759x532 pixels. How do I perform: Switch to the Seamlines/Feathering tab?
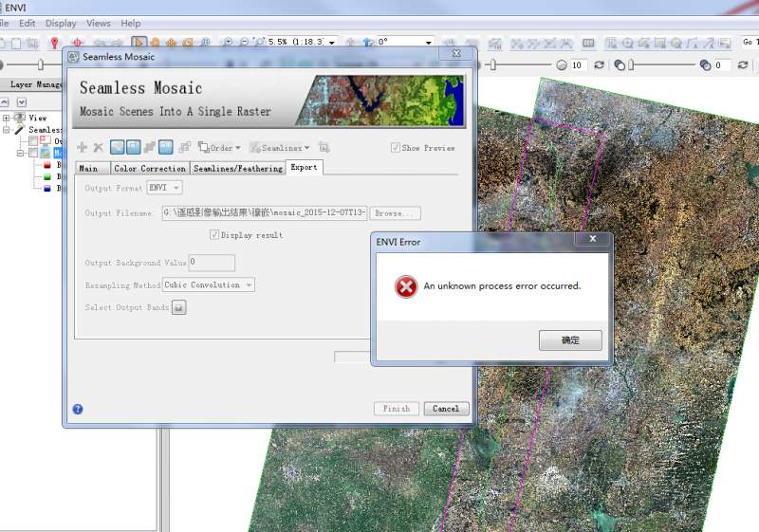point(238,168)
